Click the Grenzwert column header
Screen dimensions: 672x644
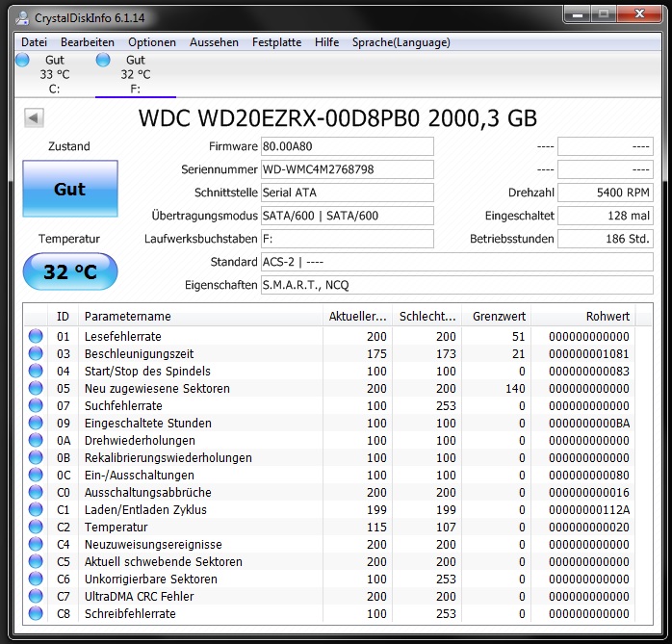[497, 317]
